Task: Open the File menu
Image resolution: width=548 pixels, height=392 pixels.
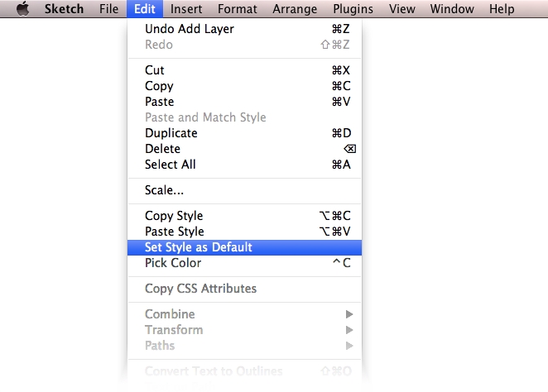Action: [x=108, y=9]
